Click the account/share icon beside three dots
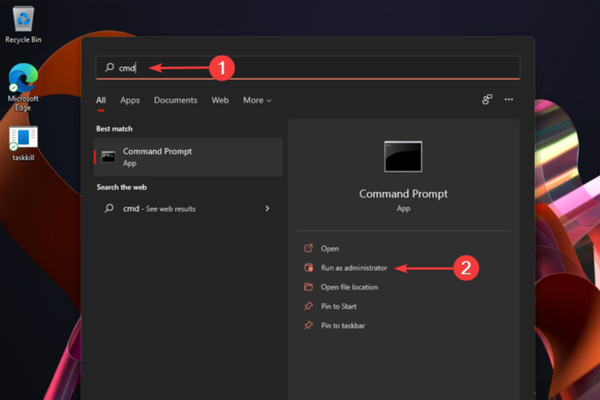This screenshot has height=400, width=600. coord(487,100)
